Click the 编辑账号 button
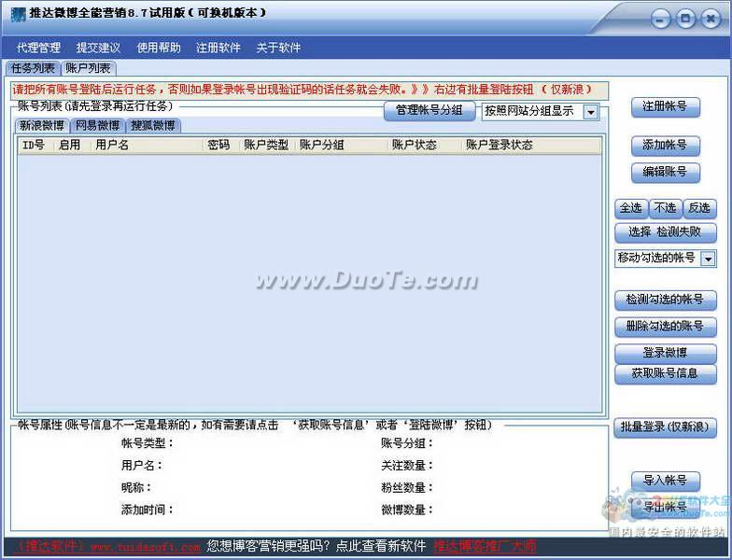Screen dimensions: 732x560 (x=665, y=172)
